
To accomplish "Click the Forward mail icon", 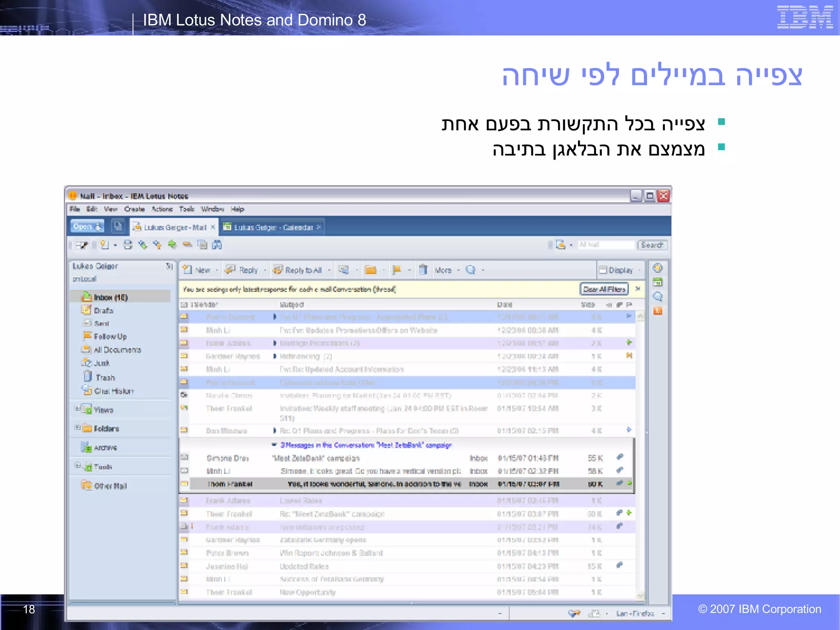I will tap(344, 270).
